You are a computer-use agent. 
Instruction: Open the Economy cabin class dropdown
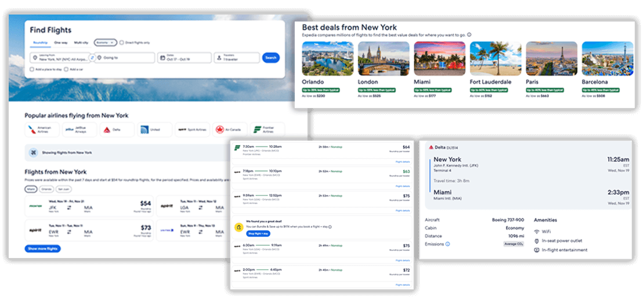click(105, 42)
